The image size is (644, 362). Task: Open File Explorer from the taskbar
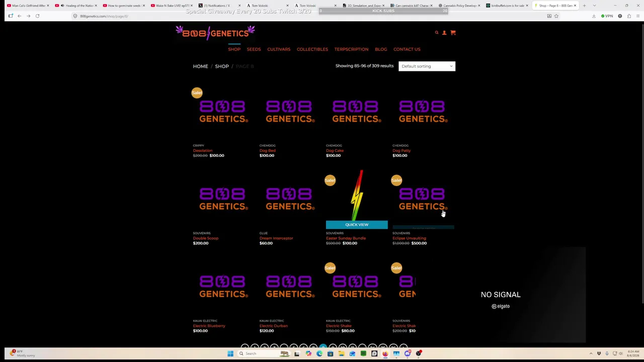(341, 353)
